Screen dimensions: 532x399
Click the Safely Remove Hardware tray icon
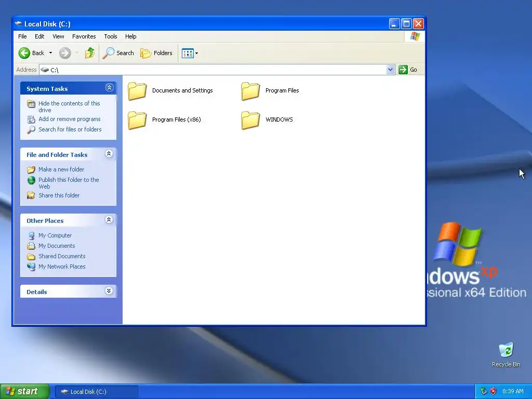tap(484, 392)
